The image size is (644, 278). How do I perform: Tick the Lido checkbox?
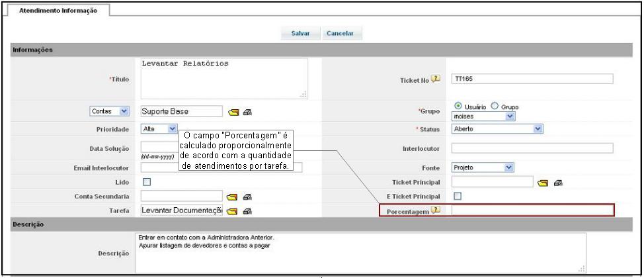point(147,182)
